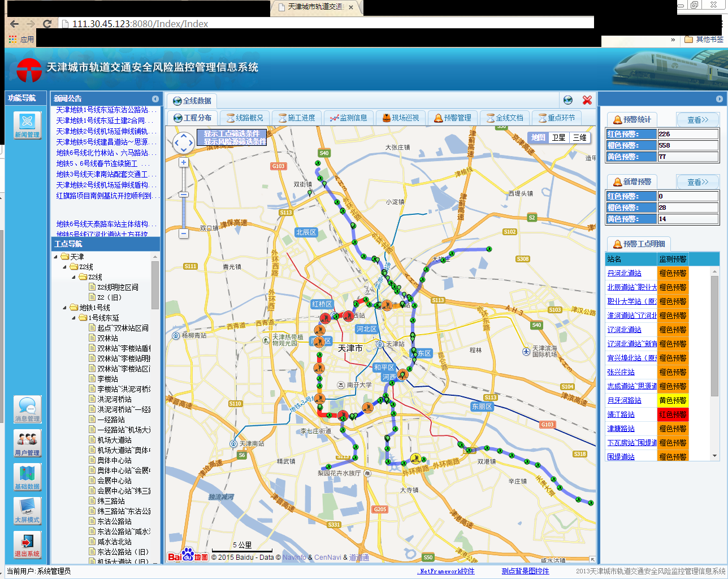Viewport: 728px width, 579px height.
Task: Switch map to 地图 view
Action: pyautogui.click(x=538, y=137)
